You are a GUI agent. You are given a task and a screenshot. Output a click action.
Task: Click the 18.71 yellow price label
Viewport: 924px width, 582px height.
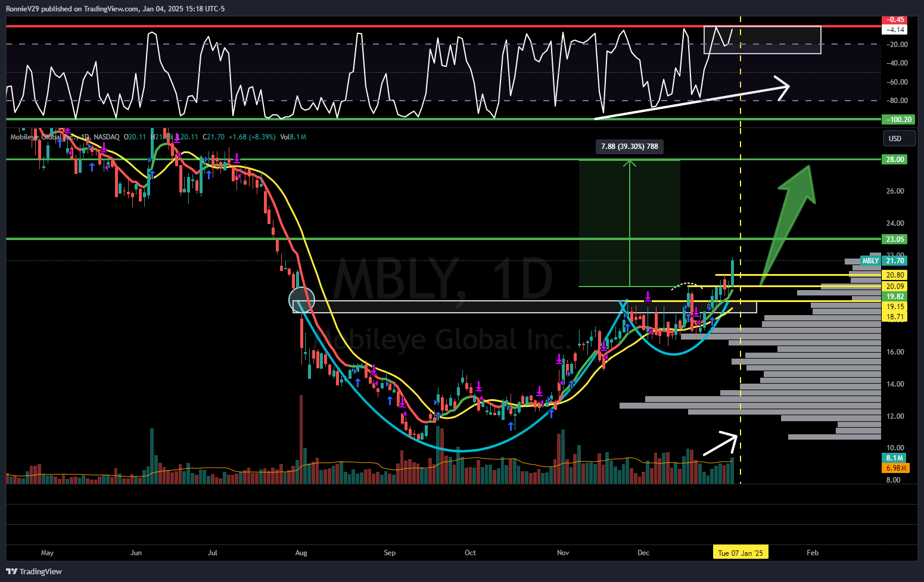pyautogui.click(x=895, y=316)
